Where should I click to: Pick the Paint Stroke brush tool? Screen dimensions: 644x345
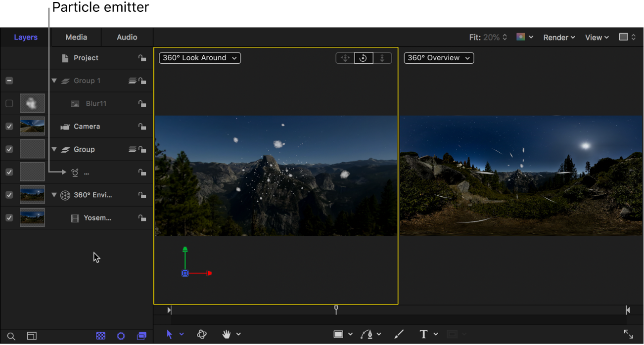[399, 335]
